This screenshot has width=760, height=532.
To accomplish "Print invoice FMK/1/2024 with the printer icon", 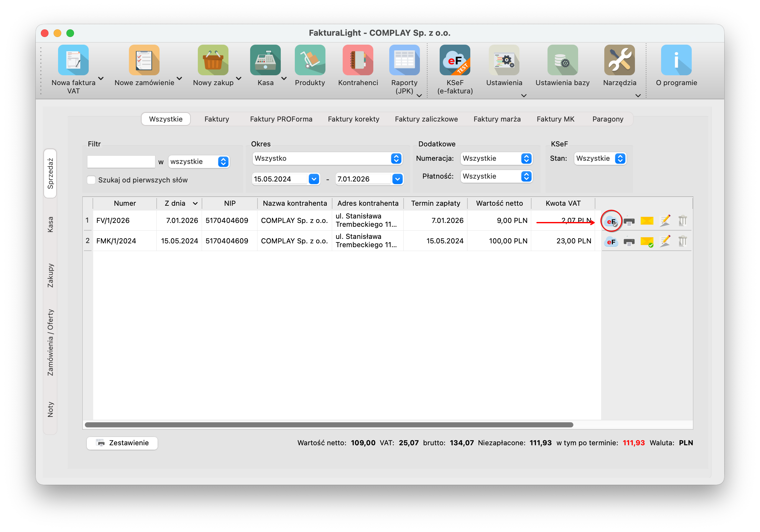I will pyautogui.click(x=629, y=241).
